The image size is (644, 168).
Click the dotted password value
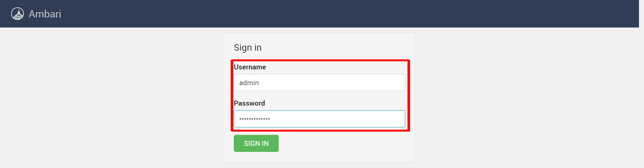tap(254, 119)
